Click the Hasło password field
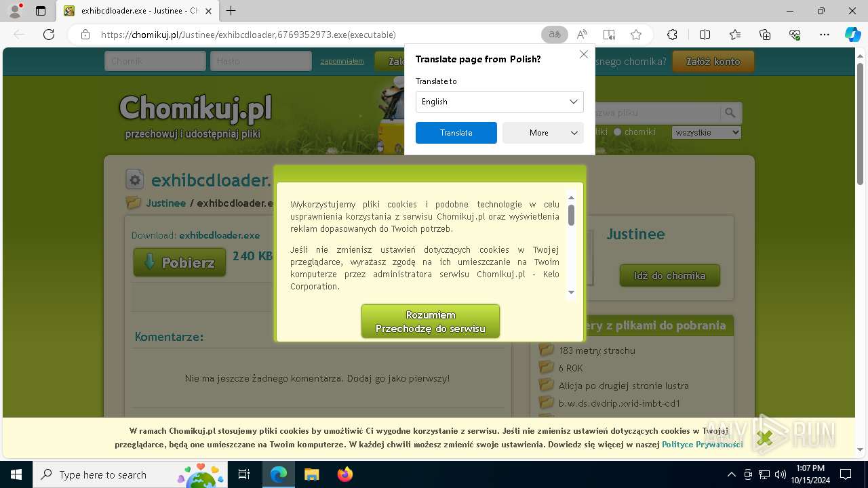Viewport: 868px width, 488px height. pyautogui.click(x=261, y=61)
